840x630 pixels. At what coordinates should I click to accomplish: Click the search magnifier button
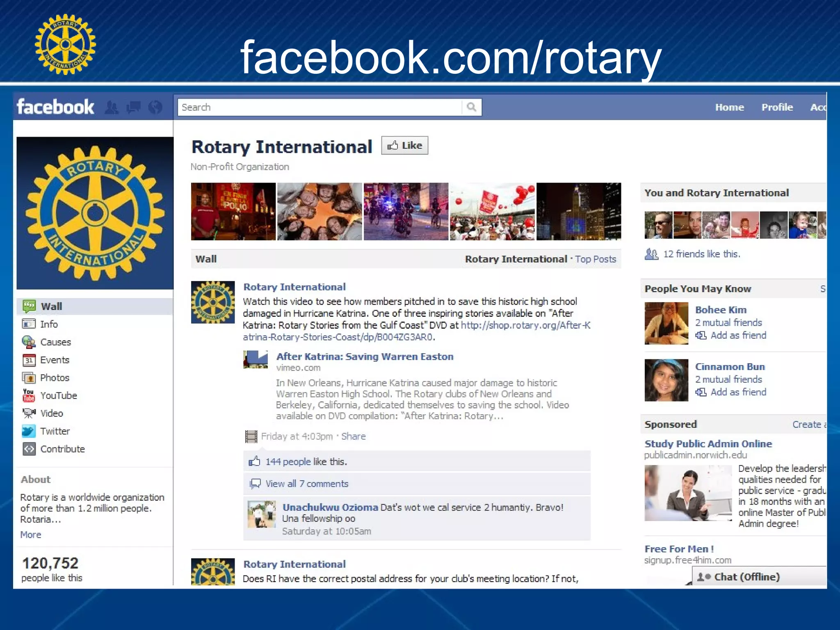(471, 107)
